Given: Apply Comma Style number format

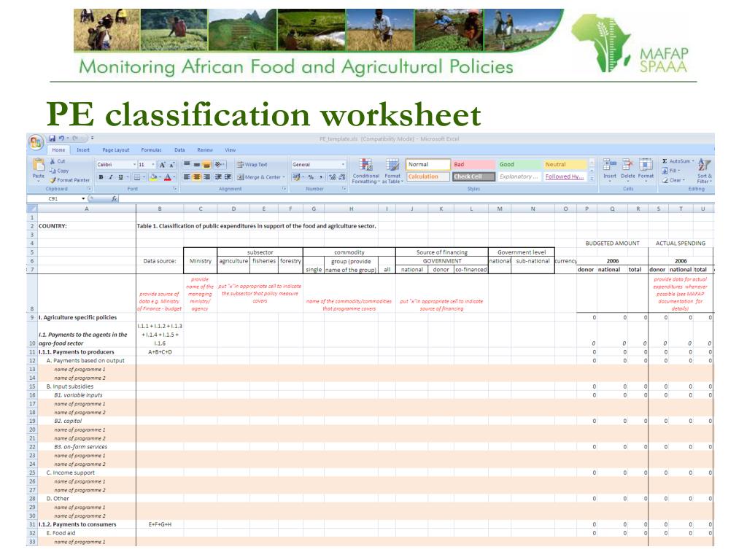Looking at the screenshot, I should [321, 177].
